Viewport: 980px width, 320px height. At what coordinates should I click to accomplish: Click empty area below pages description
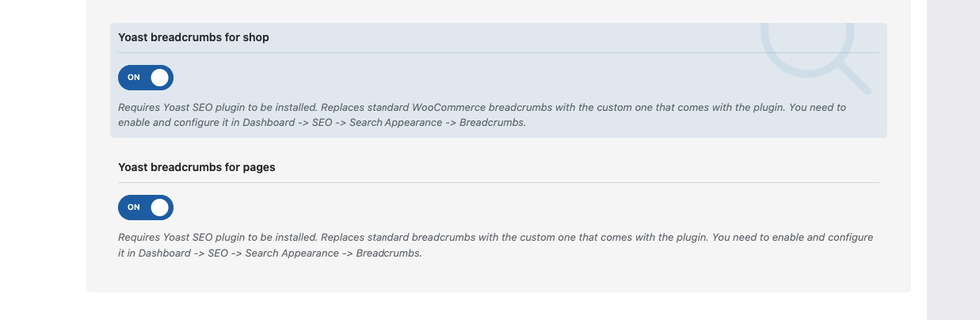498,276
